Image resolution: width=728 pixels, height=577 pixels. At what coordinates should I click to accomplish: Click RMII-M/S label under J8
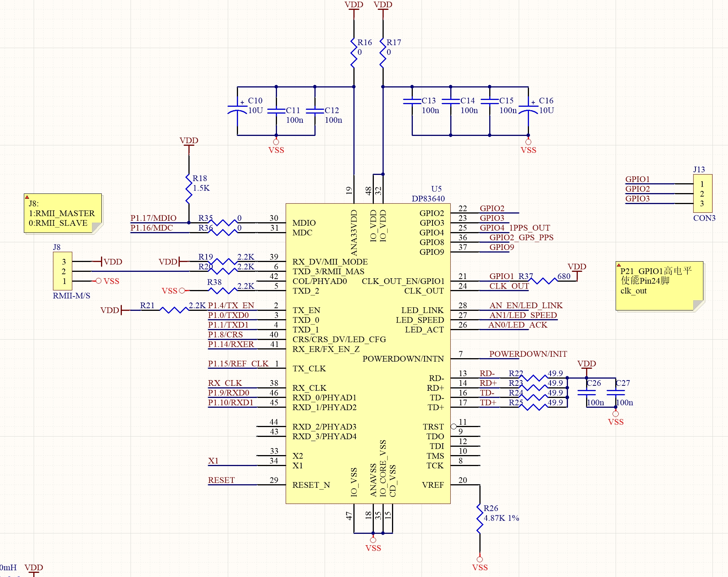click(x=72, y=296)
